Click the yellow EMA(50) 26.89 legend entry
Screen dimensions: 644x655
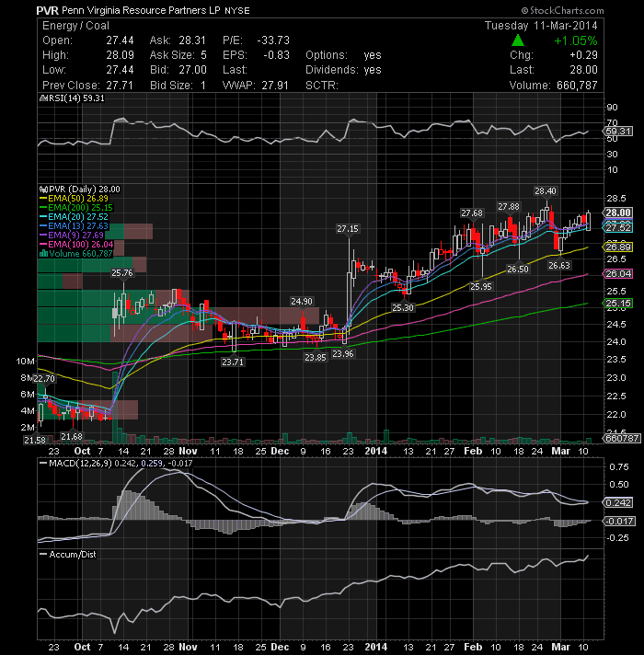pyautogui.click(x=74, y=199)
